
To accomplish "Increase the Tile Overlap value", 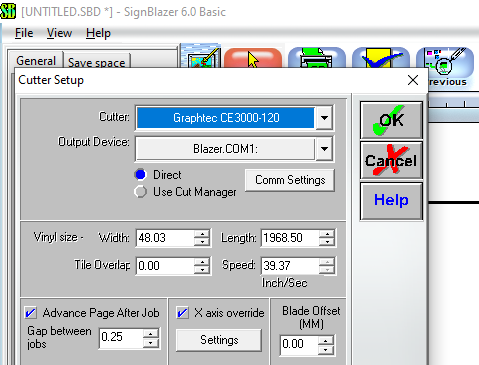I will coord(202,261).
